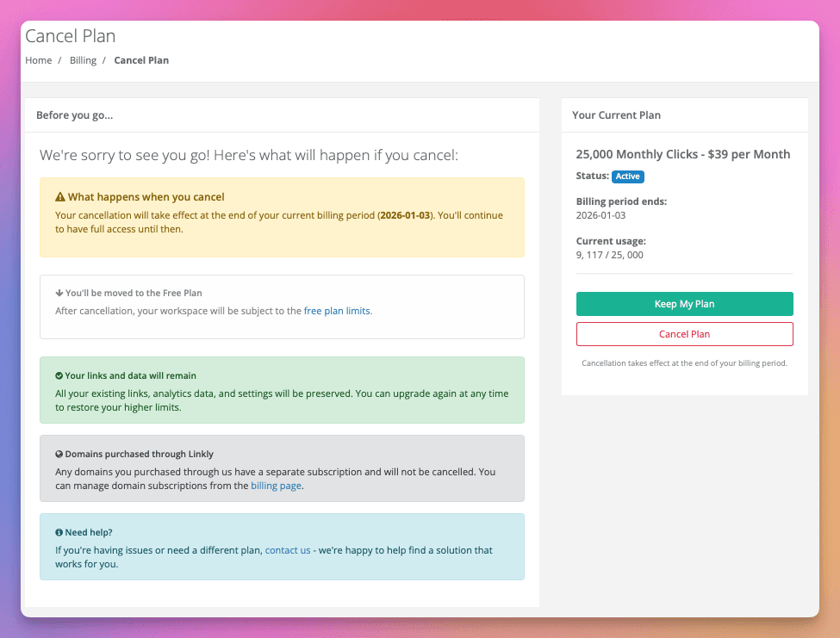Click the bold 2026-01-03 date in yellow notice
840x638 pixels.
405,215
